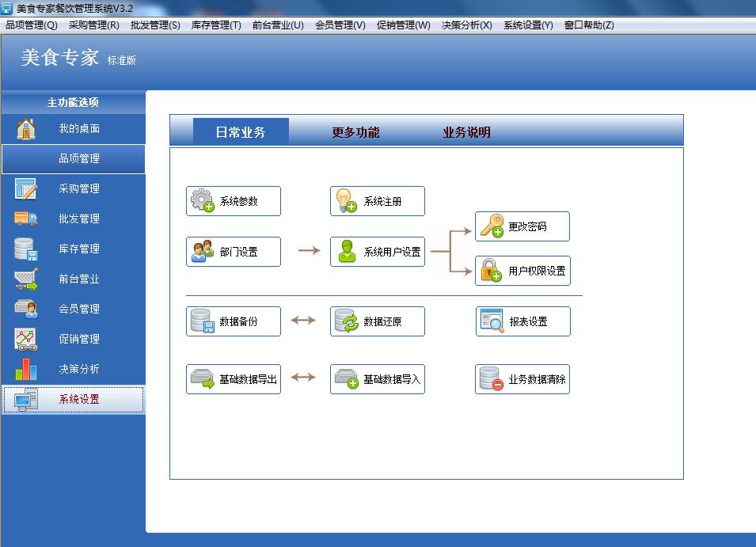Open 部门设置 department setup
Screen dimensions: 756x547
coord(233,251)
